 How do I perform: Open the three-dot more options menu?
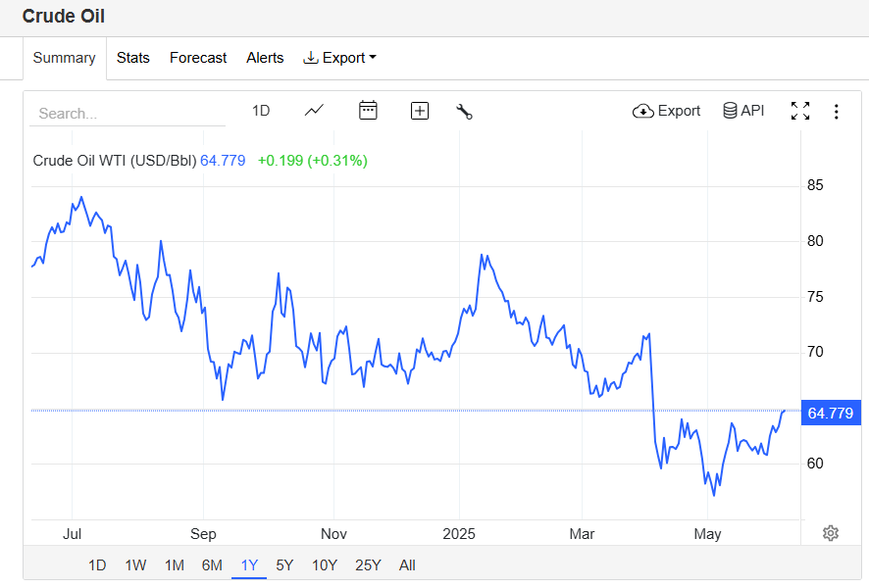837,112
